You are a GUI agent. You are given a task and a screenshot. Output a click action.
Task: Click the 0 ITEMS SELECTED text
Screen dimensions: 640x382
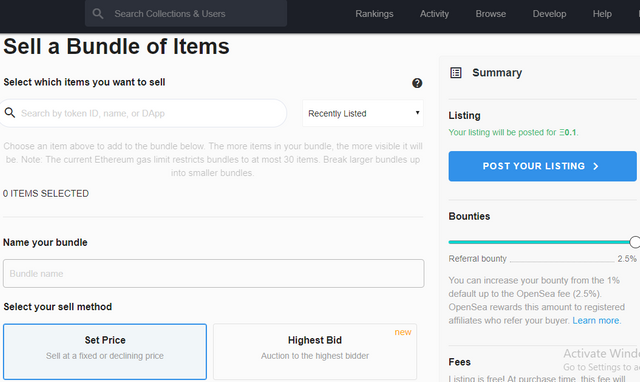click(x=46, y=193)
